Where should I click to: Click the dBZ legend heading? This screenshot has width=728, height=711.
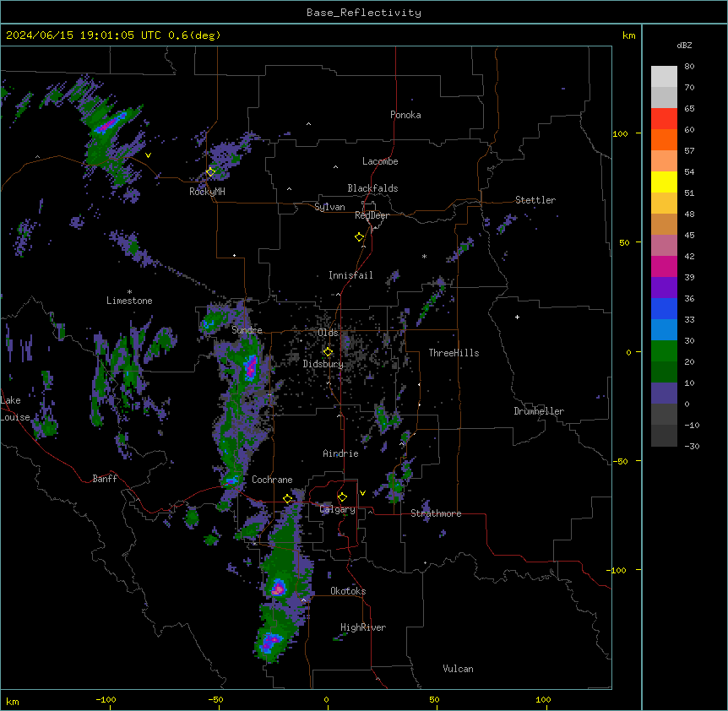[684, 46]
